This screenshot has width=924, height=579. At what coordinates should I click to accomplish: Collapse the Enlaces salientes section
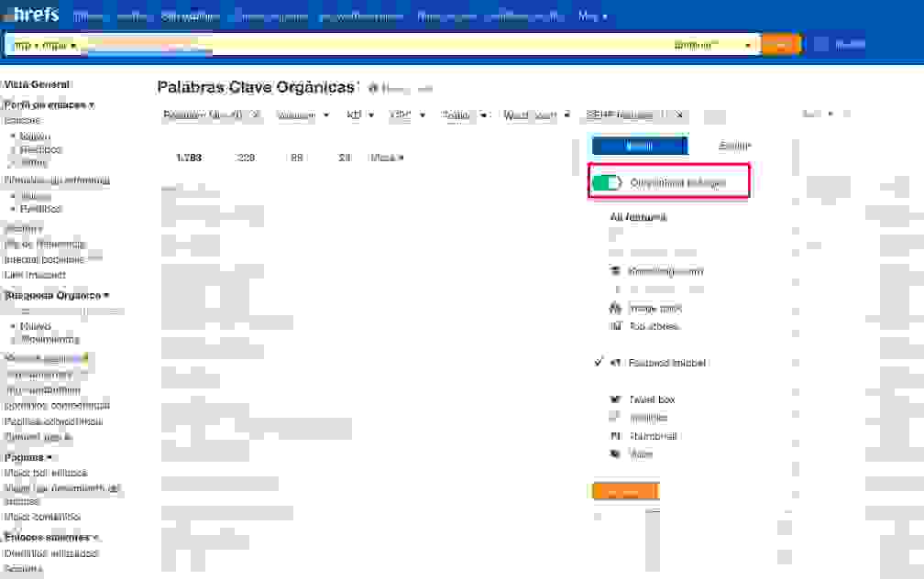pyautogui.click(x=52, y=537)
